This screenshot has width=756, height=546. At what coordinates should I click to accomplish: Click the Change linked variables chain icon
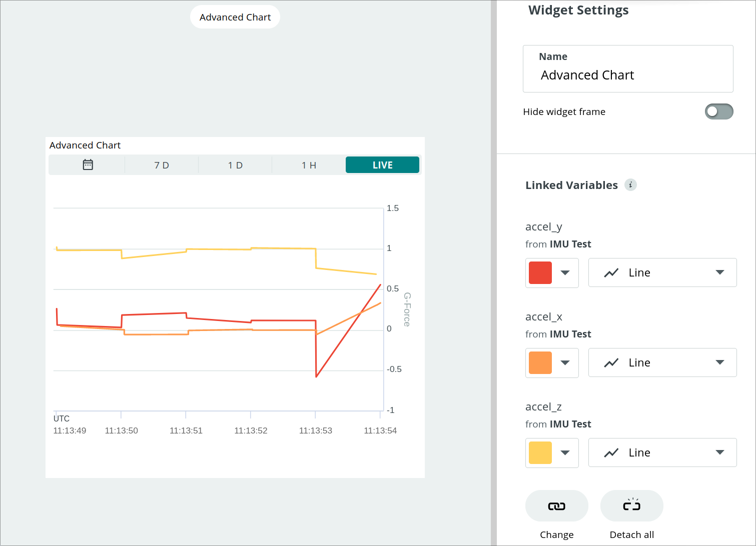point(556,505)
